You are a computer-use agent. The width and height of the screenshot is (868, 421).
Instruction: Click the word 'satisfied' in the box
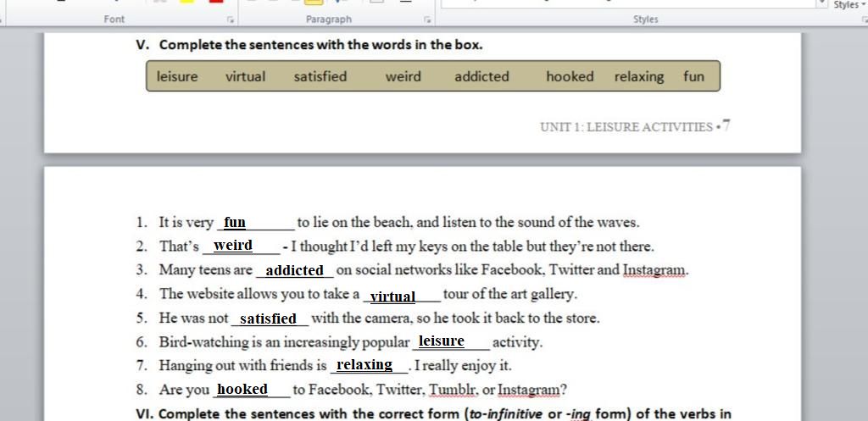320,76
